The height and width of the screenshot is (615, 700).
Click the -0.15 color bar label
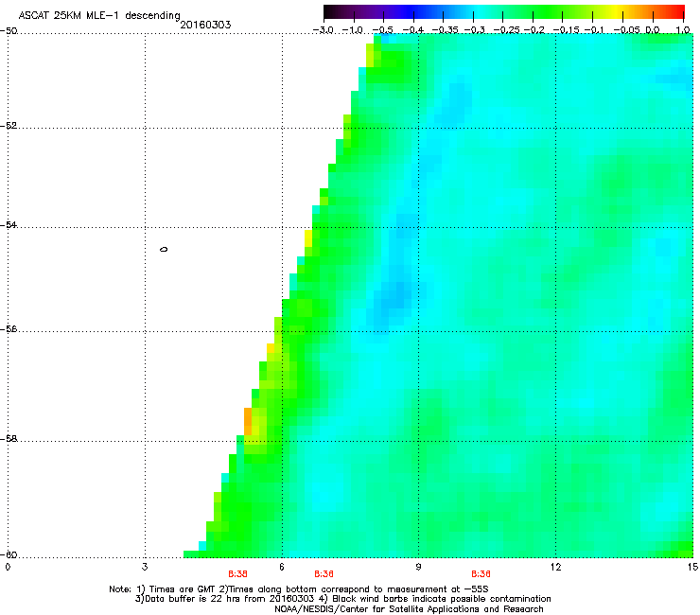click(x=566, y=30)
